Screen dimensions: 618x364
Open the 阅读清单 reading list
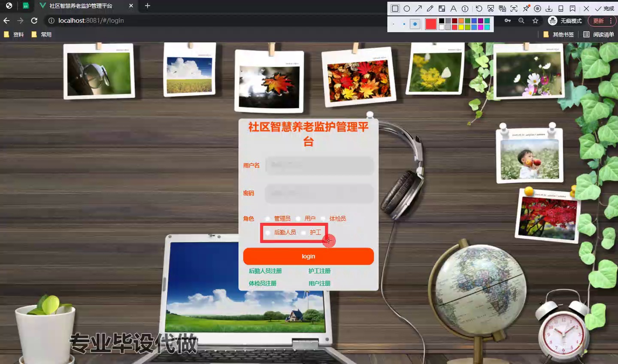[599, 34]
